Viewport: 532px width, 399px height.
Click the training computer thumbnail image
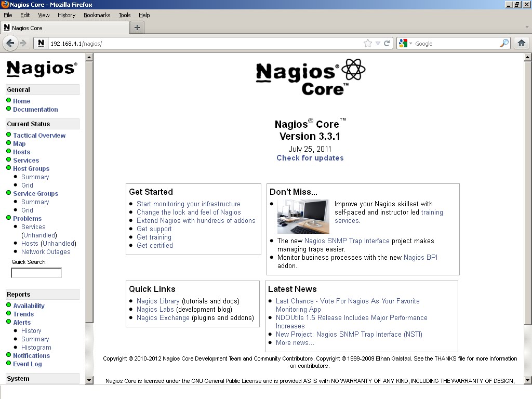[x=303, y=217]
